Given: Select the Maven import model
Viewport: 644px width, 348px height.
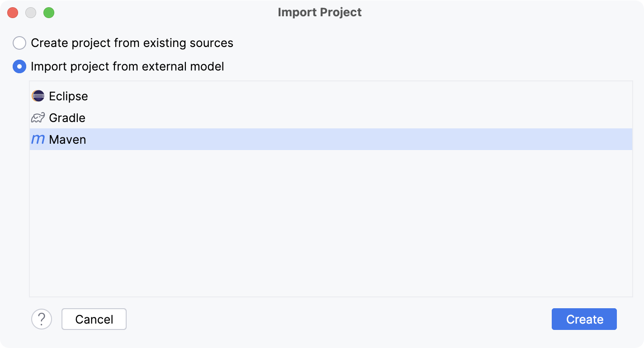Looking at the screenshot, I should [x=68, y=139].
